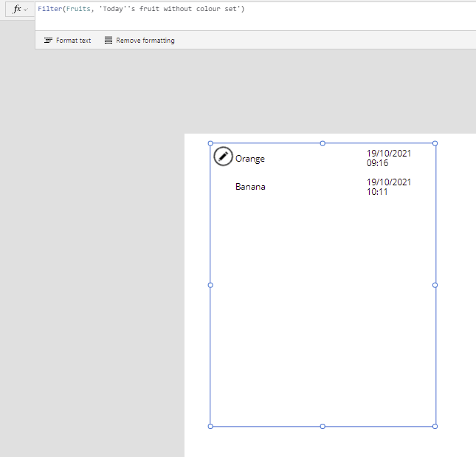Screen dimensions: 476x457
Task: Select the Banana gallery item text
Action: [x=250, y=187]
